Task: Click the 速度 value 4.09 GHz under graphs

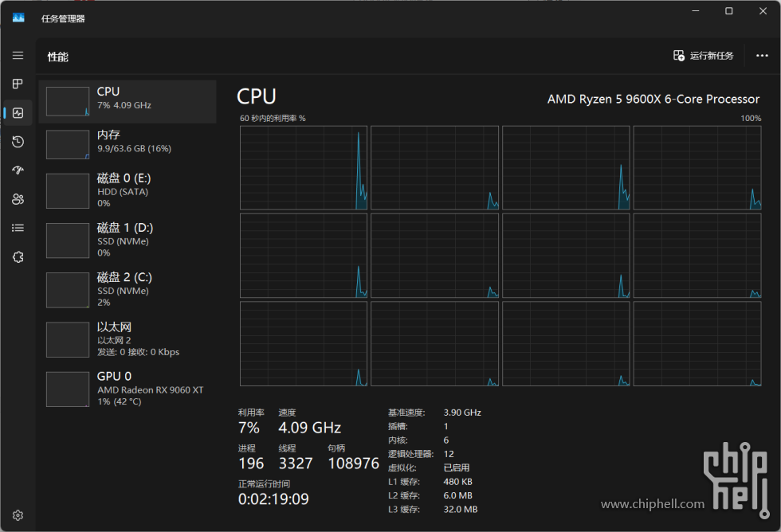Action: click(310, 428)
